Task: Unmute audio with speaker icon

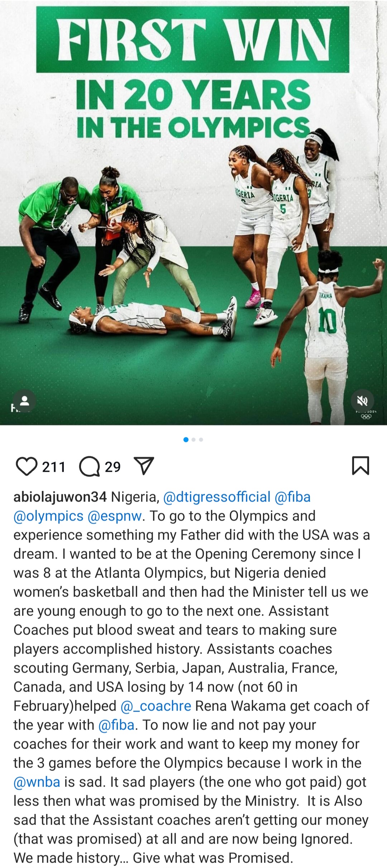Action: pyautogui.click(x=362, y=400)
